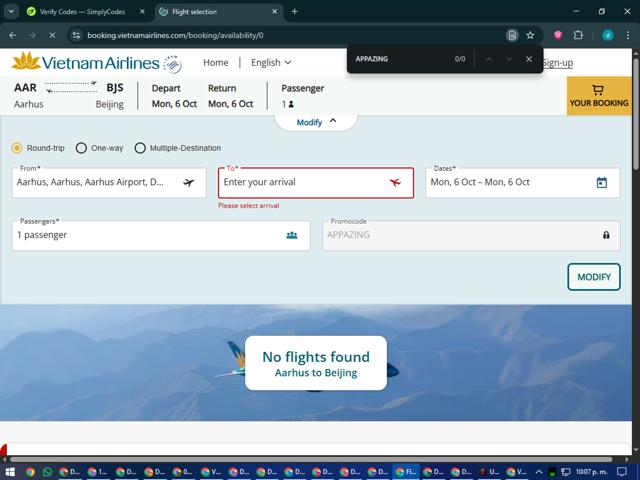
Task: Stop loading the page
Action: click(x=52, y=36)
